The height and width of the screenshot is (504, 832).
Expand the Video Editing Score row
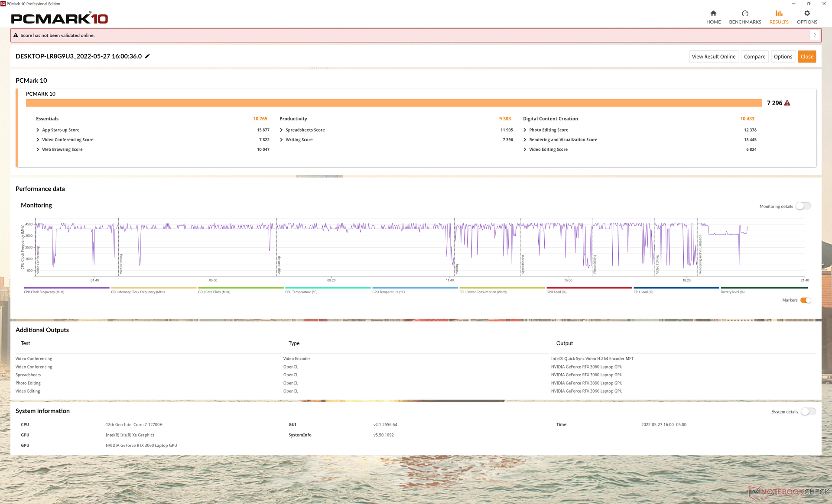tap(525, 149)
